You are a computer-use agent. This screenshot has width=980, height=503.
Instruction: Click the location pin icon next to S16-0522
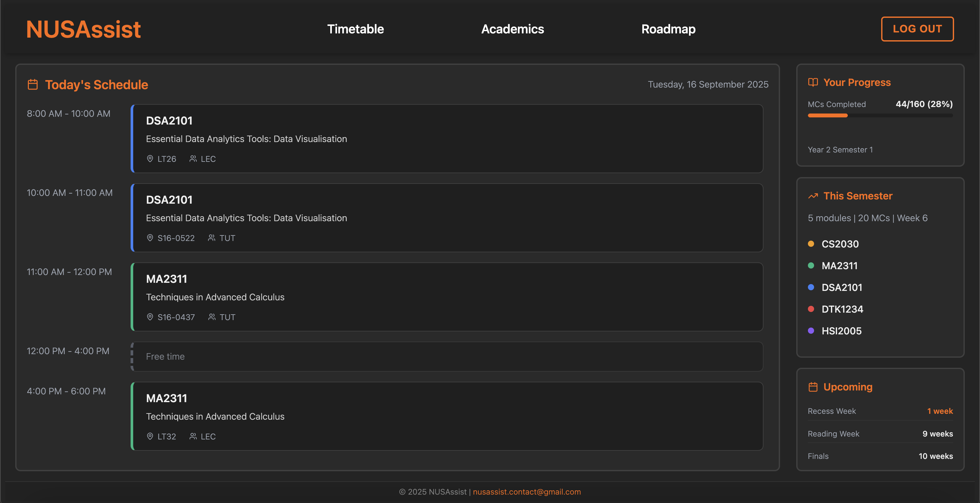coord(150,238)
